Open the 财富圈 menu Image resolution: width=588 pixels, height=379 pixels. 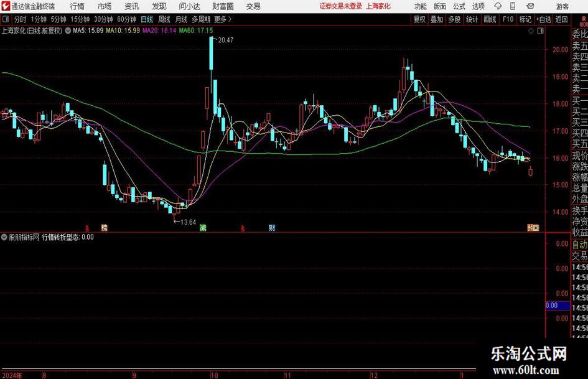[223, 6]
